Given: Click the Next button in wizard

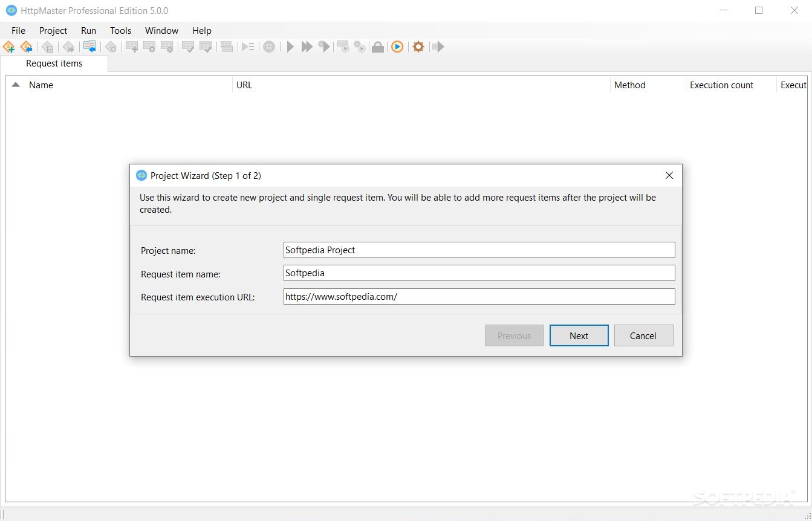Looking at the screenshot, I should click(579, 335).
